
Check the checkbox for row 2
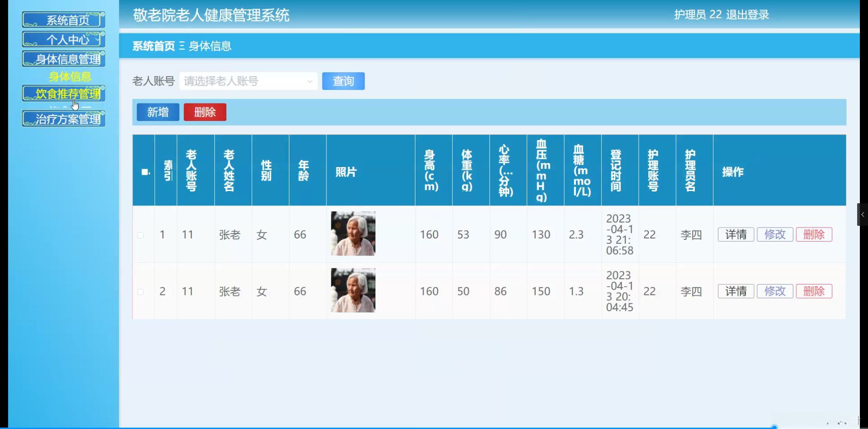(x=141, y=292)
